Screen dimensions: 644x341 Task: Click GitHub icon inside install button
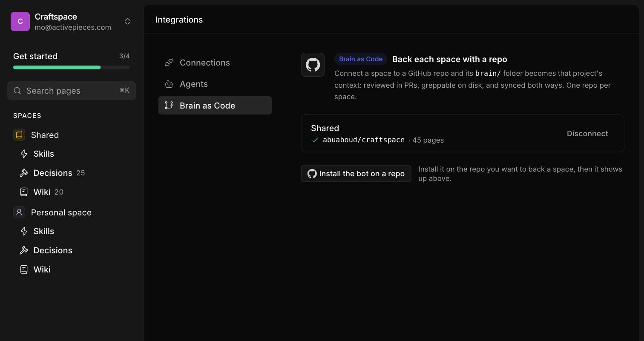click(312, 174)
